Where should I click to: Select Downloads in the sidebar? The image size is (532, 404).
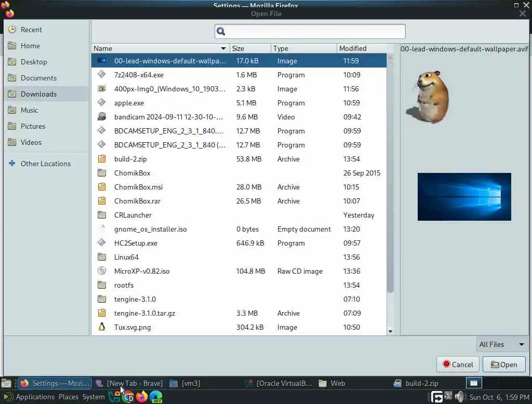(x=46, y=94)
